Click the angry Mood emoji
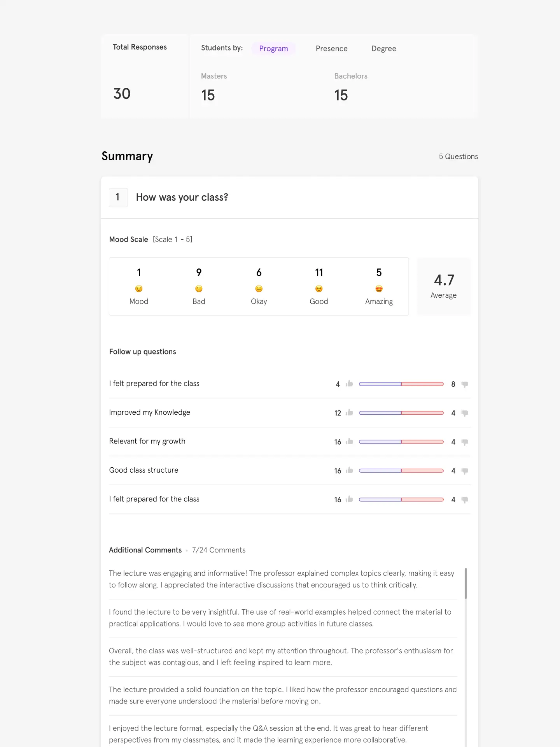This screenshot has width=560, height=747. click(139, 289)
